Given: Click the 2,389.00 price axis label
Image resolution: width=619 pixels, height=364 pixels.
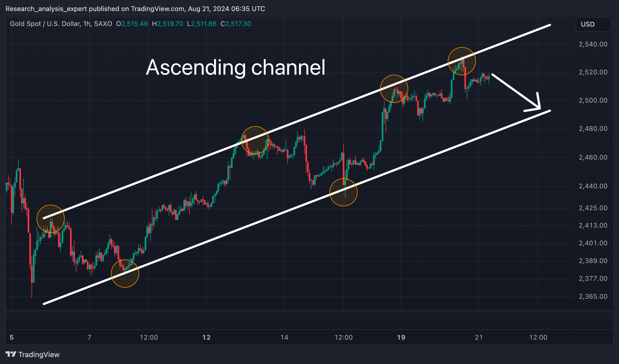Looking at the screenshot, I should click(593, 261).
